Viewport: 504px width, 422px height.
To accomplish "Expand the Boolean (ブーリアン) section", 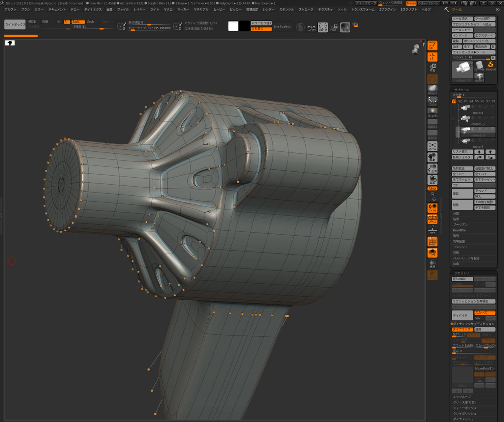I will coord(461,225).
